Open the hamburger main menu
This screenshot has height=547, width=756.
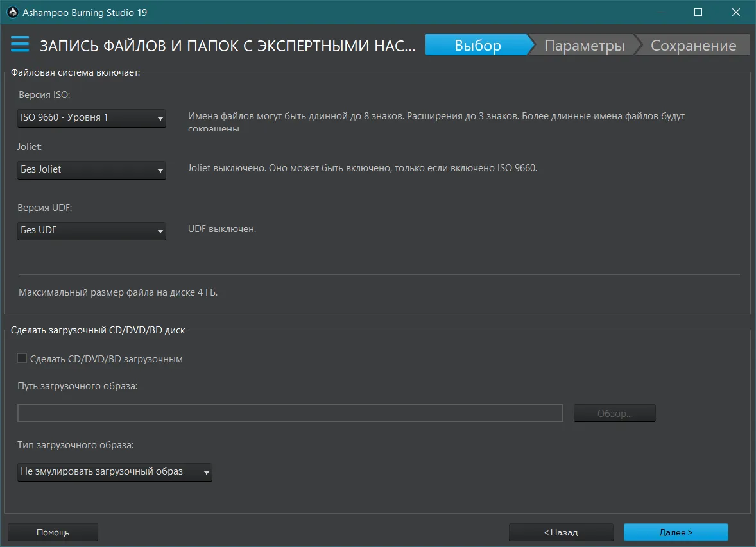click(x=20, y=44)
